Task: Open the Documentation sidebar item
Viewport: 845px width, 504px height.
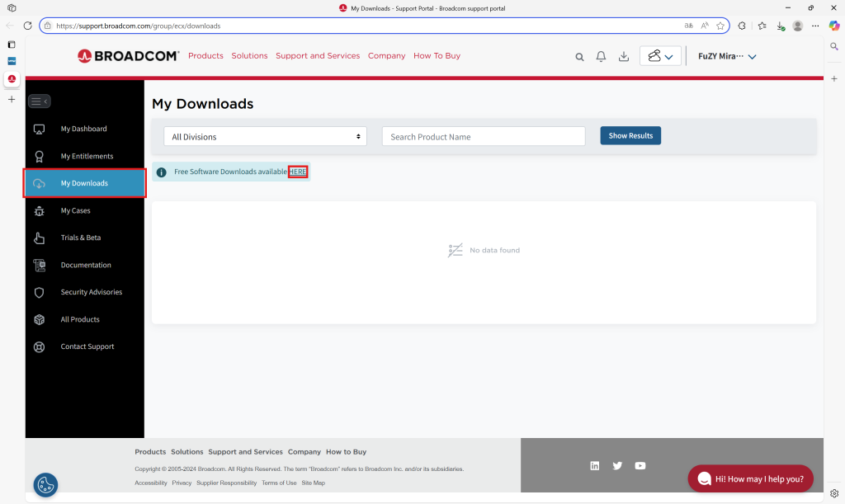Action: click(x=85, y=265)
